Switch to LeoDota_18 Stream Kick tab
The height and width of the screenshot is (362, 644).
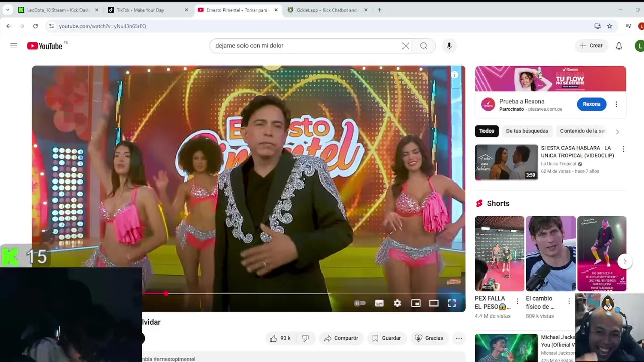point(58,10)
